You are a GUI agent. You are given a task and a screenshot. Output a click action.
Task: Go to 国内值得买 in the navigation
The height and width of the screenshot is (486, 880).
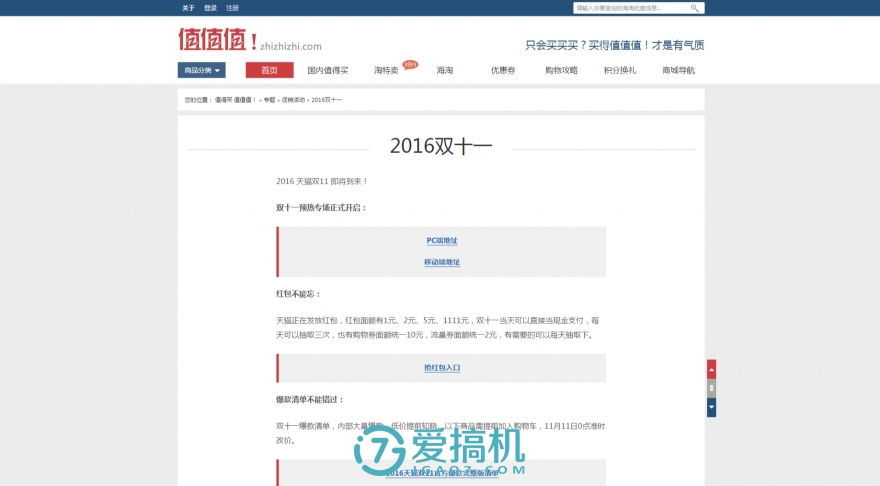click(328, 70)
